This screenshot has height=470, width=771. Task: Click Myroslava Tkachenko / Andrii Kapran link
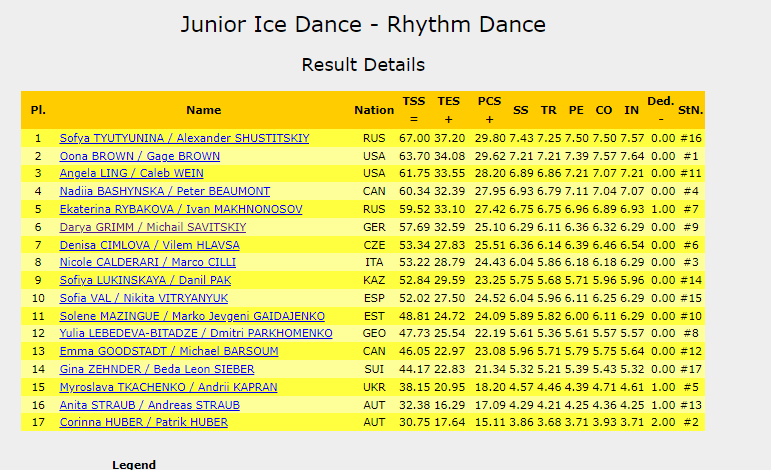(169, 387)
